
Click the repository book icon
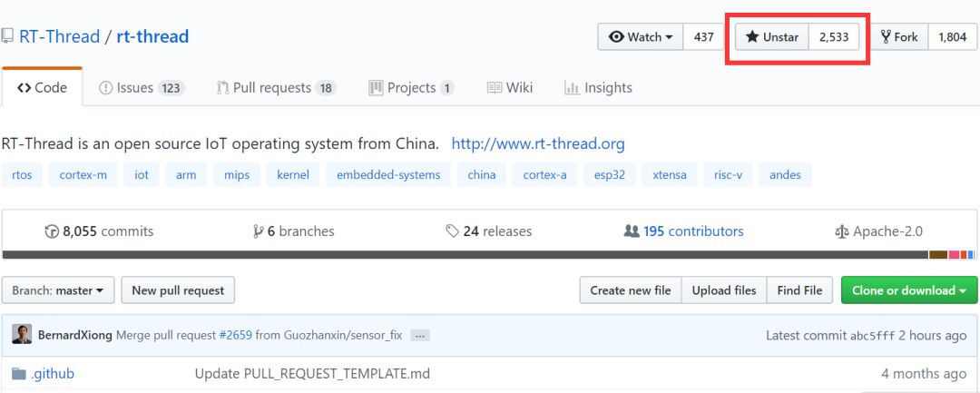click(7, 37)
